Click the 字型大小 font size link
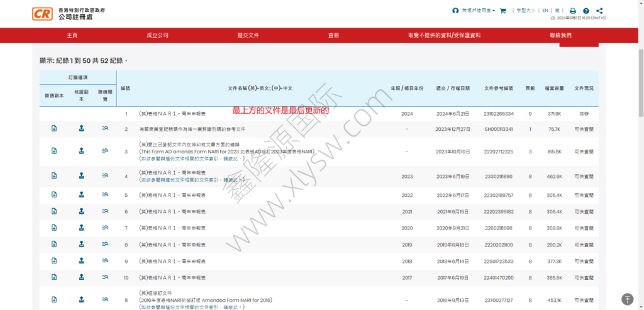Screen dimensions: 644x310 coord(525,11)
